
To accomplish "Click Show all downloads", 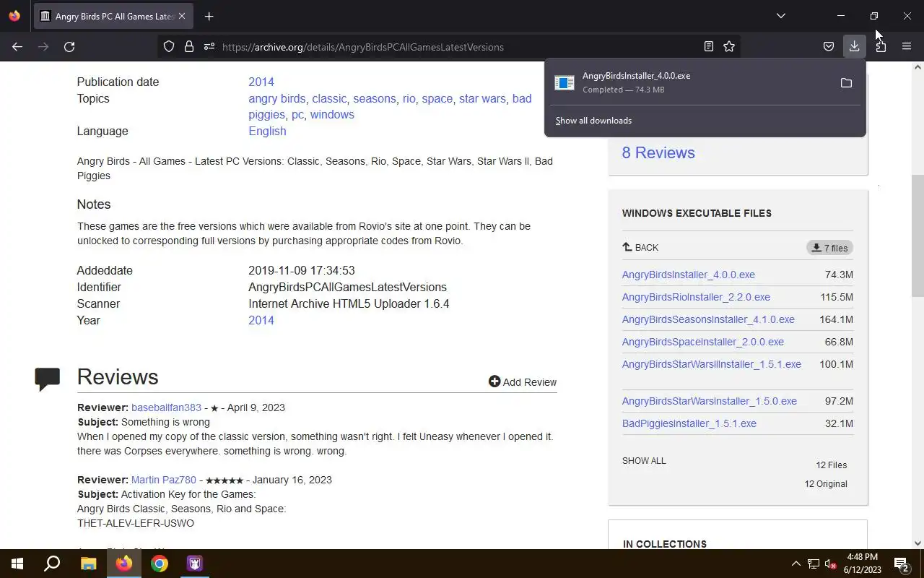I will pos(593,121).
